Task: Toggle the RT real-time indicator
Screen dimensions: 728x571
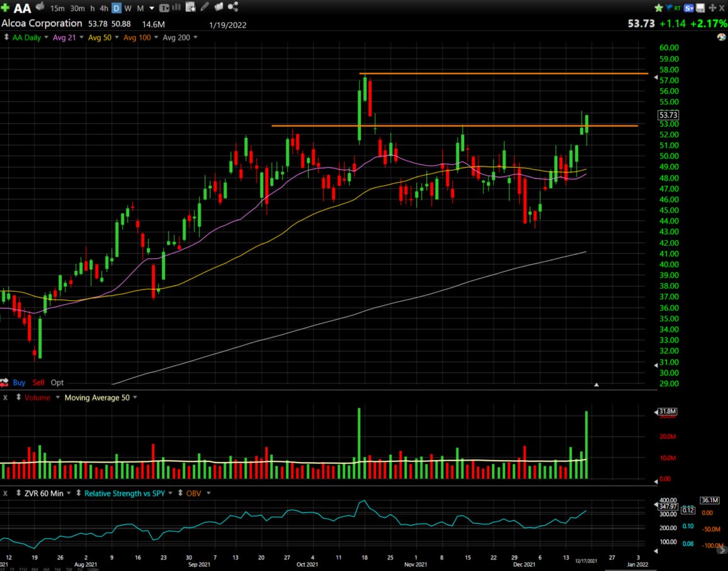Action: tap(678, 8)
